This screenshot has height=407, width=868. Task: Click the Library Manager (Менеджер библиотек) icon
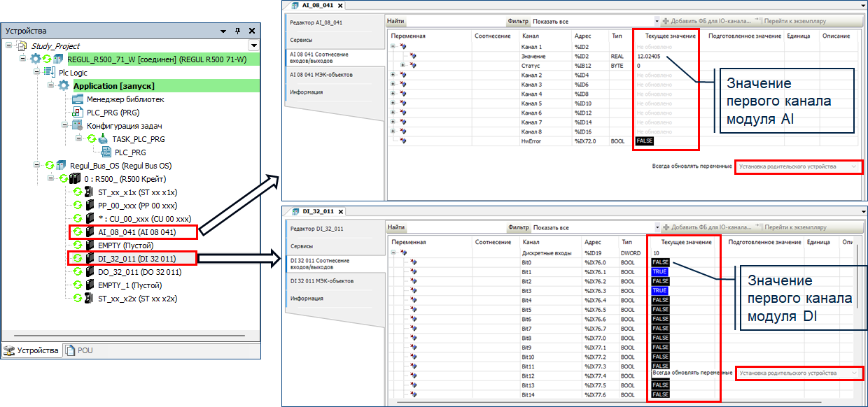[78, 99]
